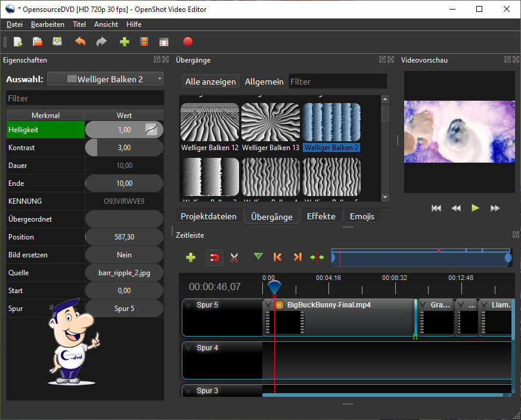521x420 pixels.
Task: Click the red Export Video record button
Action: [188, 42]
